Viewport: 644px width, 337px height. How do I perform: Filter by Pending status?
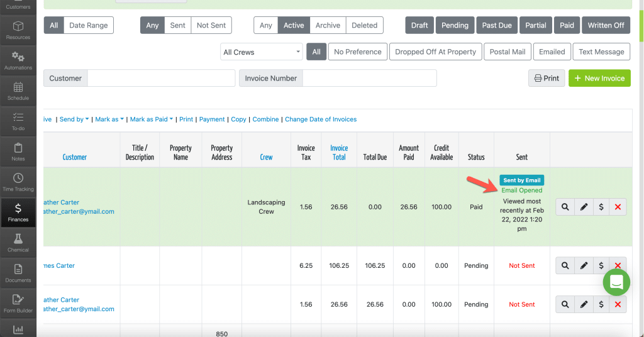tap(455, 25)
